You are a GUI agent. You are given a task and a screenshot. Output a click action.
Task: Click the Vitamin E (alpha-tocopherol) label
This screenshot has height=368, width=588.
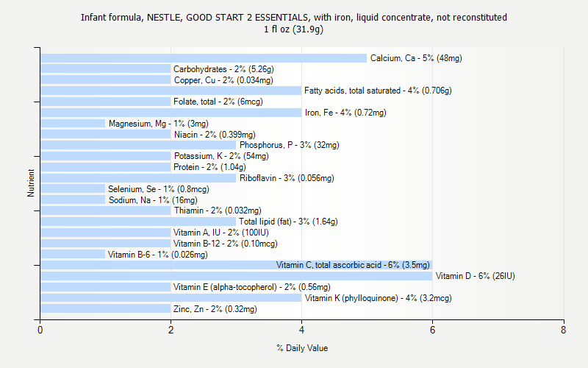pyautogui.click(x=252, y=287)
